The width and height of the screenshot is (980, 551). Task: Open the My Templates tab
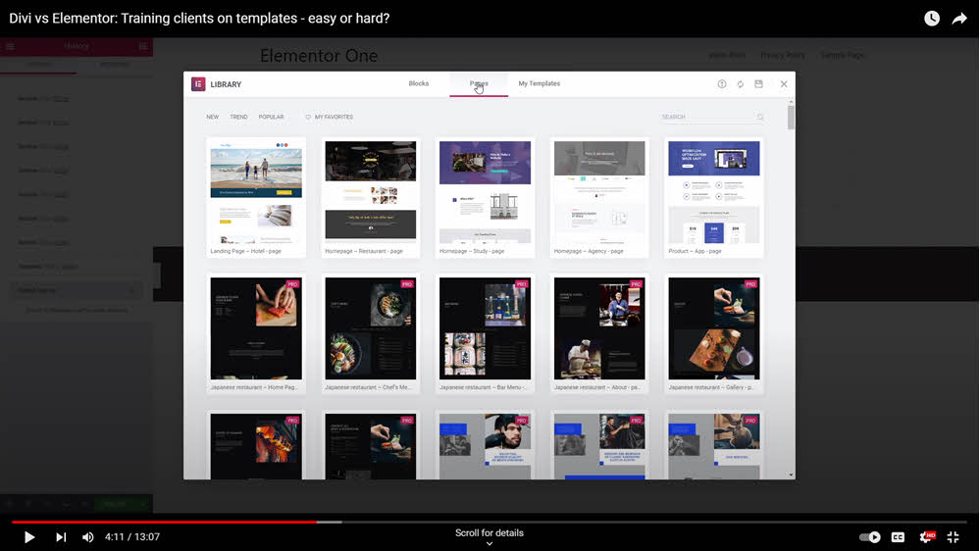coord(539,84)
